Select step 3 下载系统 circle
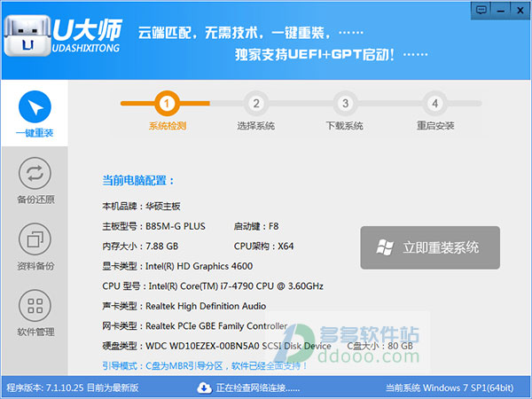The height and width of the screenshot is (399, 532). click(345, 103)
